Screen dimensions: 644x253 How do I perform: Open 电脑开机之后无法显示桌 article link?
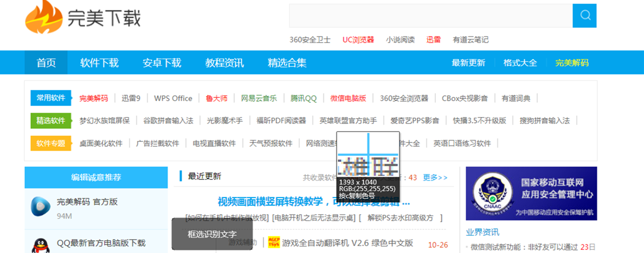click(314, 218)
